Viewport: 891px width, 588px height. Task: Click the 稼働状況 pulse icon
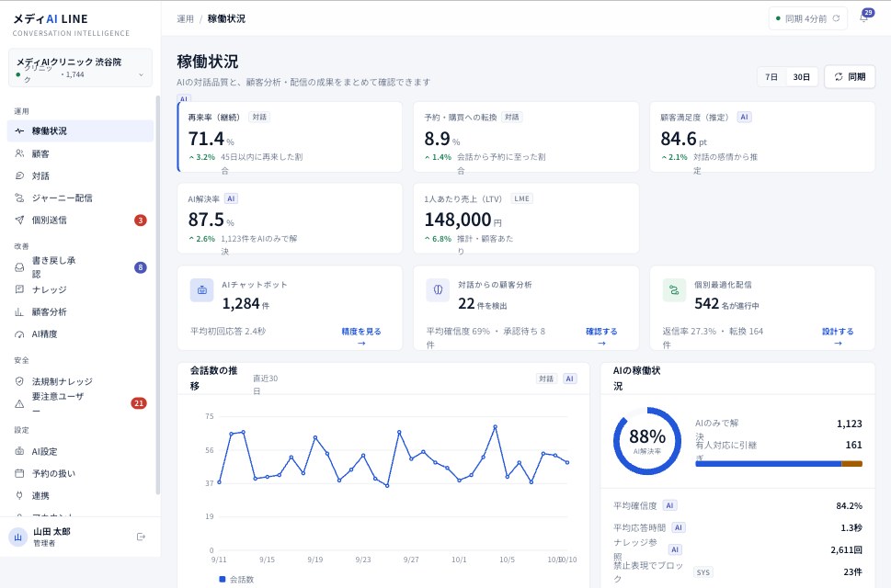19,131
